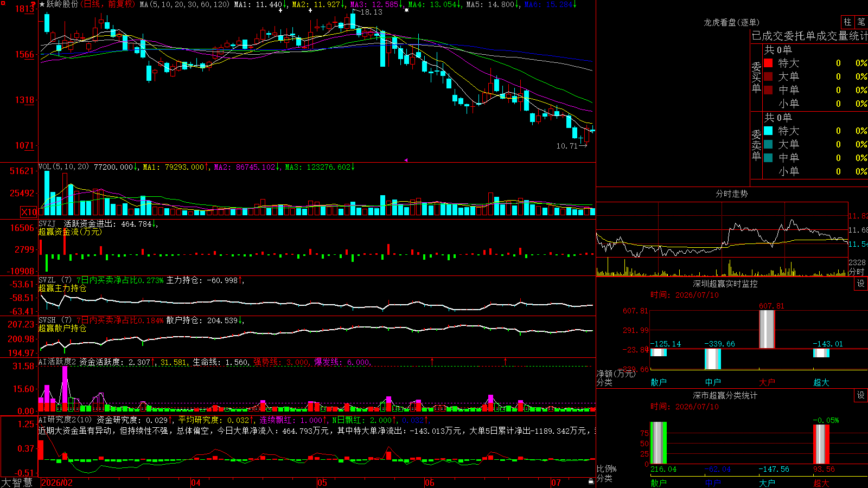The height and width of the screenshot is (488, 868).
Task: Click the dark red 中单 buy order swatch
Action: [x=768, y=89]
